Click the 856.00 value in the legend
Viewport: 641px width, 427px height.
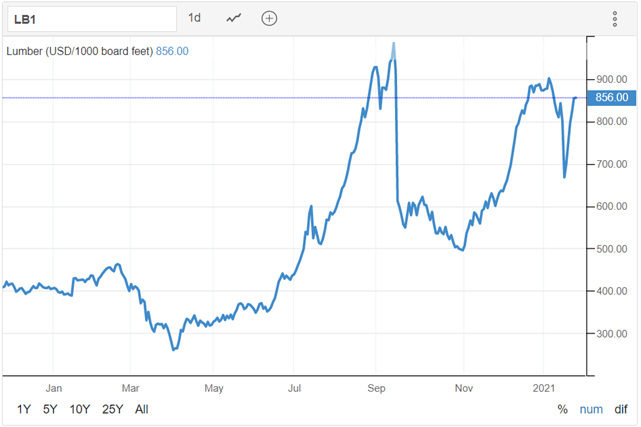click(x=172, y=51)
